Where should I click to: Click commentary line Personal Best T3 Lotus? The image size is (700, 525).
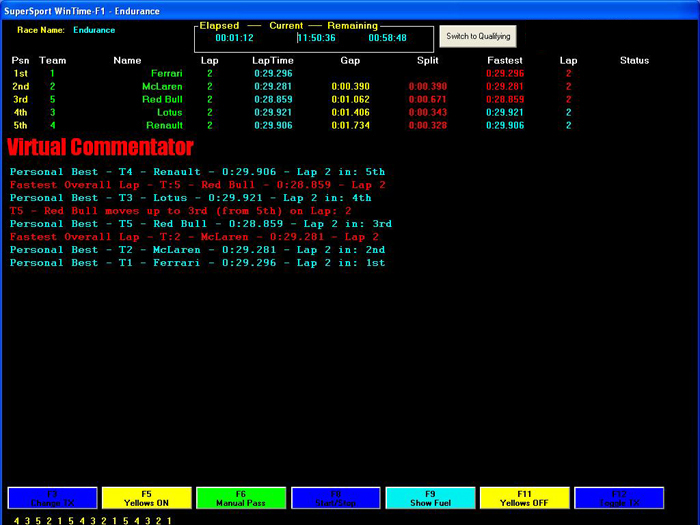pyautogui.click(x=191, y=198)
